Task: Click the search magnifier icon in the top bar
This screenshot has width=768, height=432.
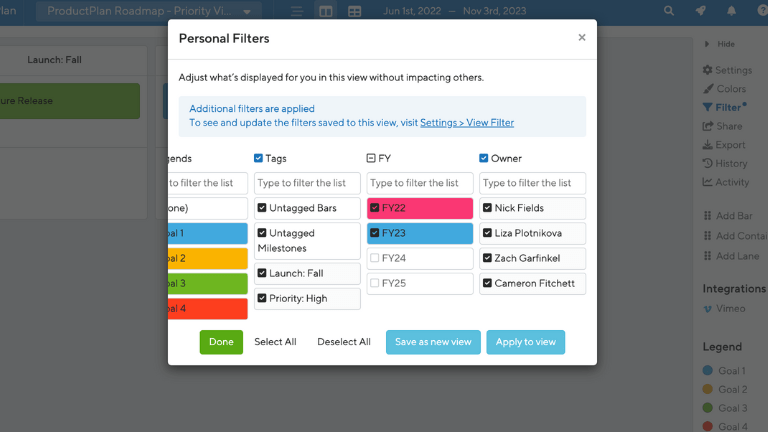Action: 669,11
